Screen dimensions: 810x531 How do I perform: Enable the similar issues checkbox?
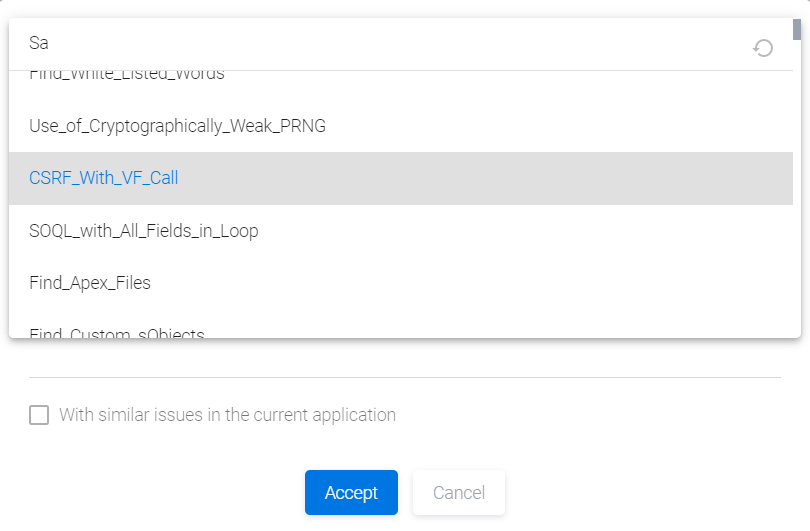[x=39, y=415]
